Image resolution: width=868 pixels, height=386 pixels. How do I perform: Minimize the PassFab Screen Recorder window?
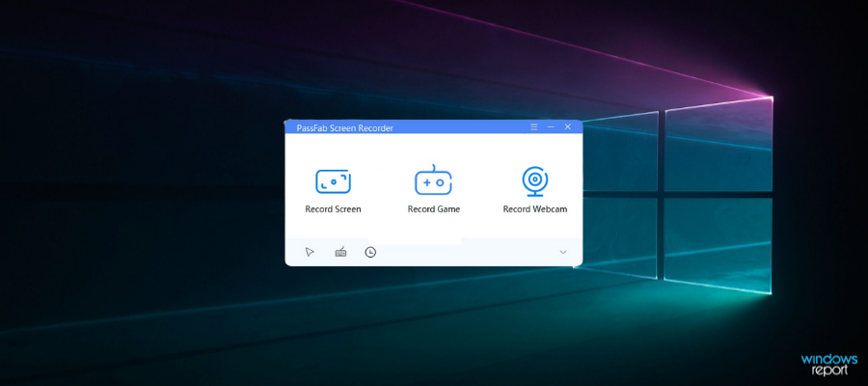pyautogui.click(x=551, y=126)
